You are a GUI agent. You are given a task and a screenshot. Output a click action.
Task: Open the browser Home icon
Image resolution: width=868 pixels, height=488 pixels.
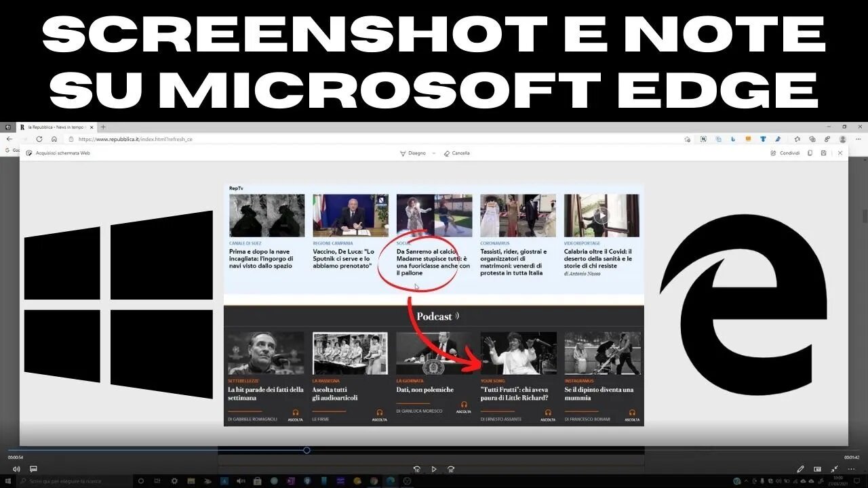pyautogui.click(x=54, y=139)
